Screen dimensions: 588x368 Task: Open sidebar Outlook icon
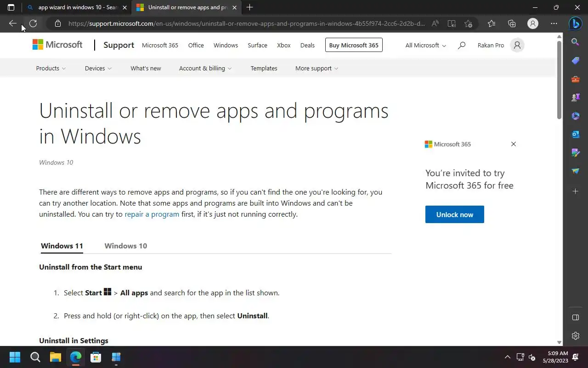point(575,134)
